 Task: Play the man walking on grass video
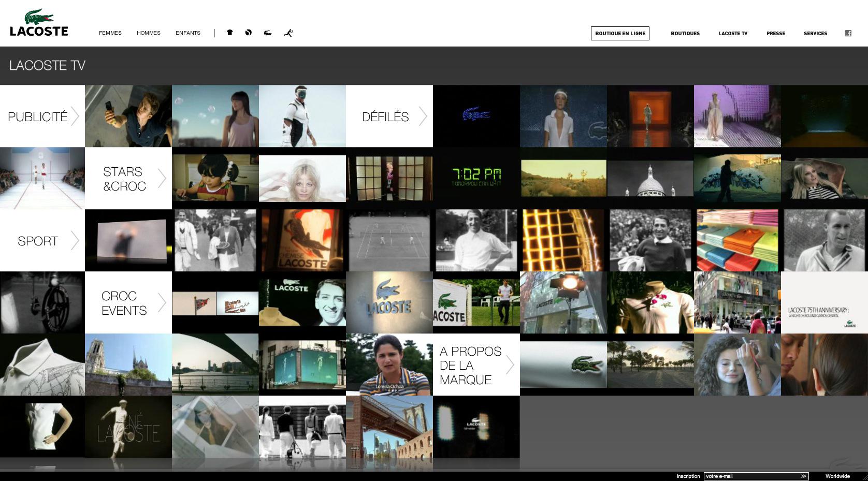coord(476,302)
